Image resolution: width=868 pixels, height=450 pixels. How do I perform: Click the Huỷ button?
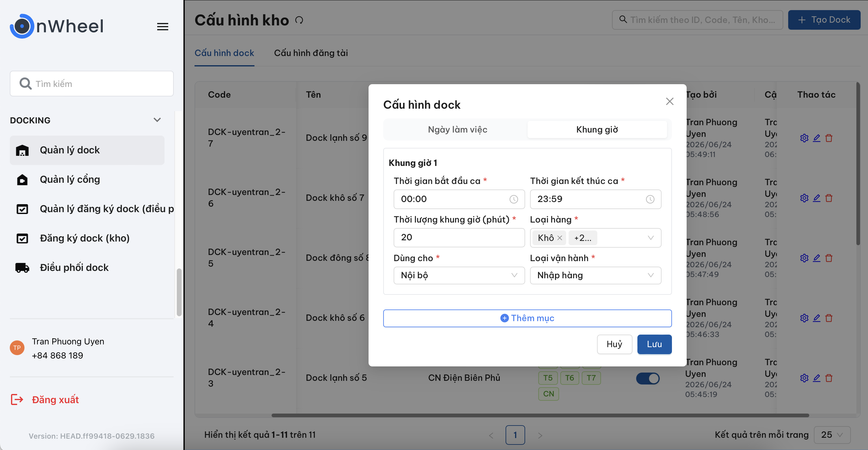click(614, 344)
